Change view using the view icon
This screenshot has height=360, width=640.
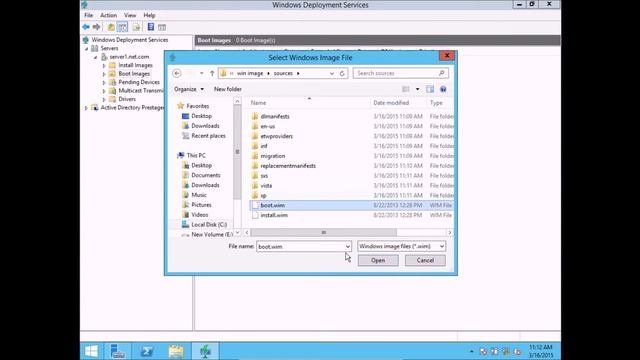[x=406, y=89]
